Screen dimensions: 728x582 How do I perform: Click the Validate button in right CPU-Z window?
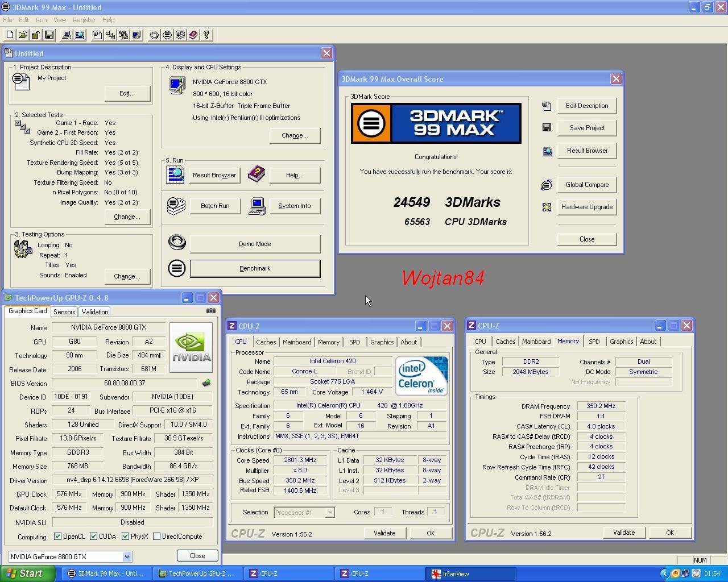point(624,533)
